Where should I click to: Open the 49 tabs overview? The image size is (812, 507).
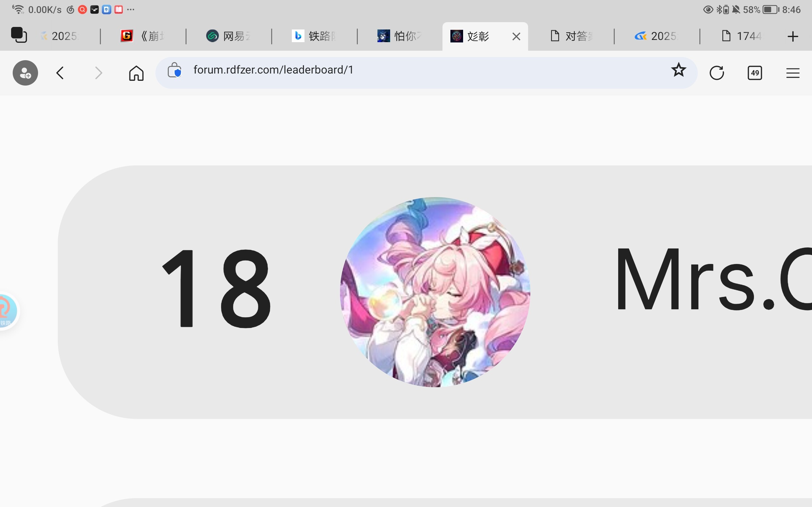coord(755,73)
